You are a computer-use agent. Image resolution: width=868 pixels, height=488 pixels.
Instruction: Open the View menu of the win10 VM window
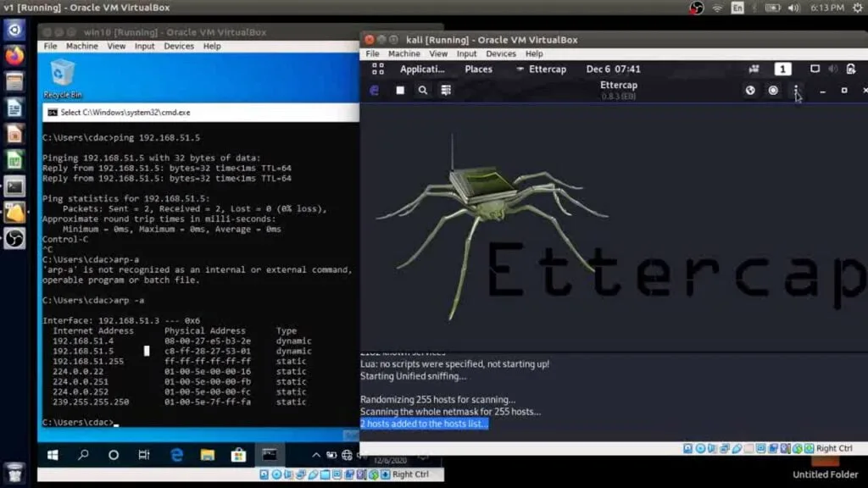pyautogui.click(x=116, y=46)
